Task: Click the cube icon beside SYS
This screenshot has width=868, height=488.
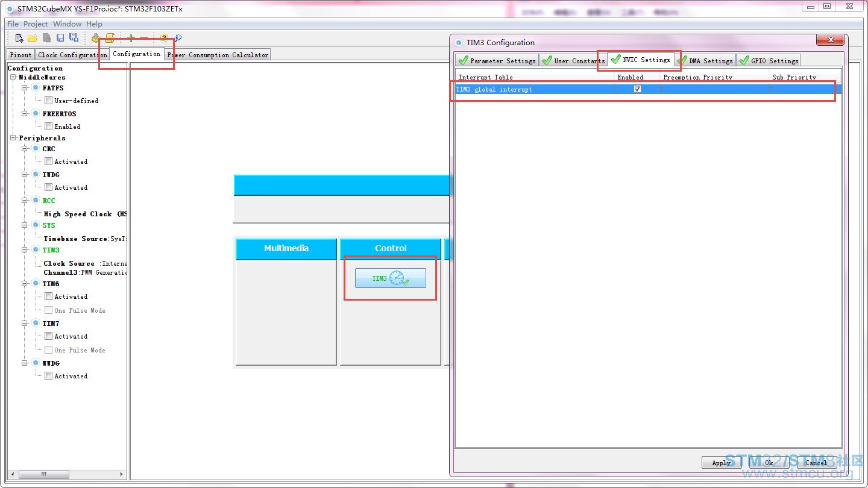Action: coord(36,225)
